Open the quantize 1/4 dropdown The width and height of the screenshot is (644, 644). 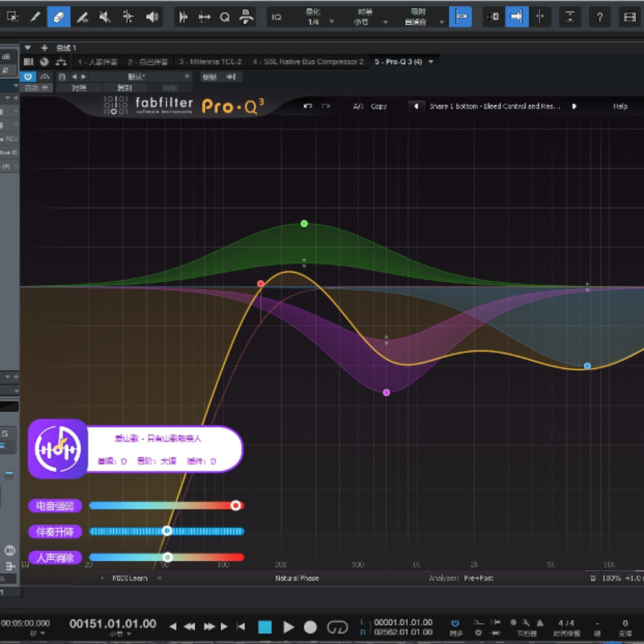pos(318,17)
